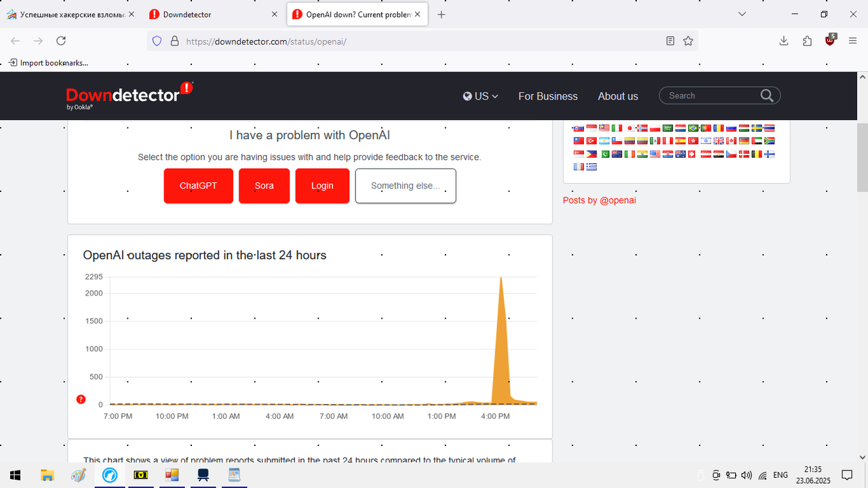Viewport: 868px width, 488px height.
Task: Select the Japan flag
Action: point(629,128)
